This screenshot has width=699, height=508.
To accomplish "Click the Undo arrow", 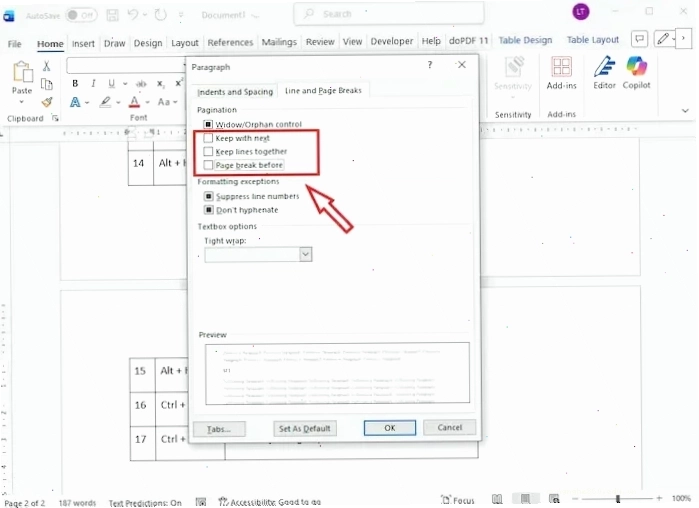I will (x=133, y=15).
